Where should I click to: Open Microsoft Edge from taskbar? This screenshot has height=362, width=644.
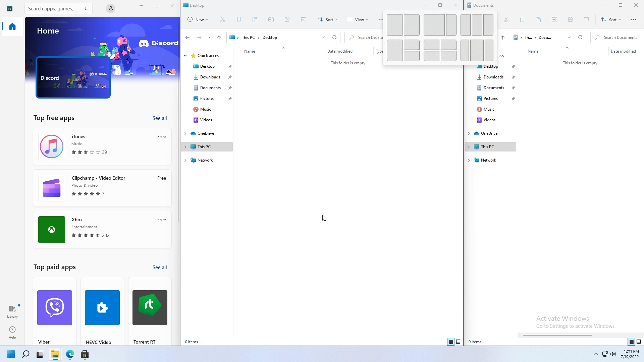pyautogui.click(x=70, y=354)
